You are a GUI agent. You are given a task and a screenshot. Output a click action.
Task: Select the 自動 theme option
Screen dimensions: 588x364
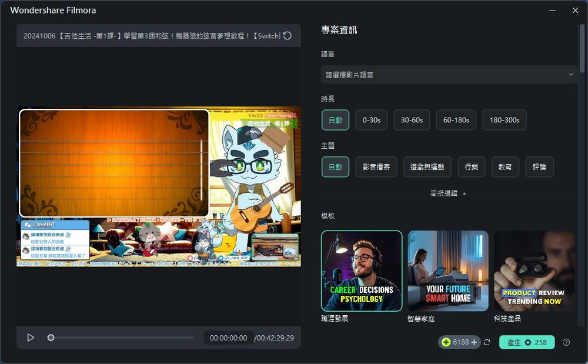click(335, 167)
